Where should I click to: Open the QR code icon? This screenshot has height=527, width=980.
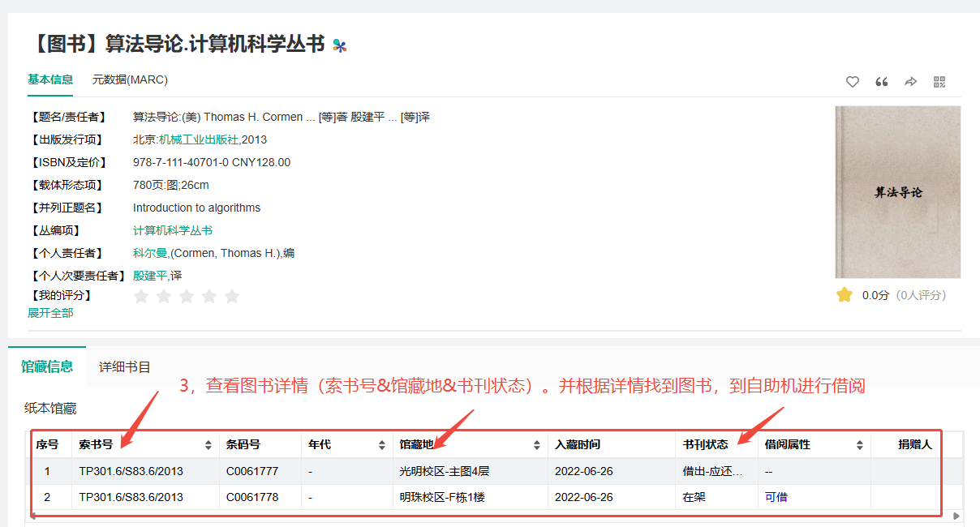[939, 82]
